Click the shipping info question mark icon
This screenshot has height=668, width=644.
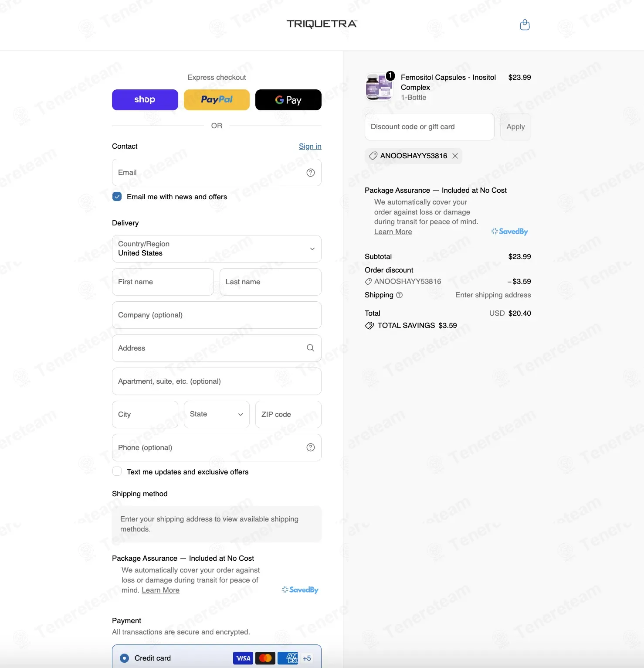point(399,295)
